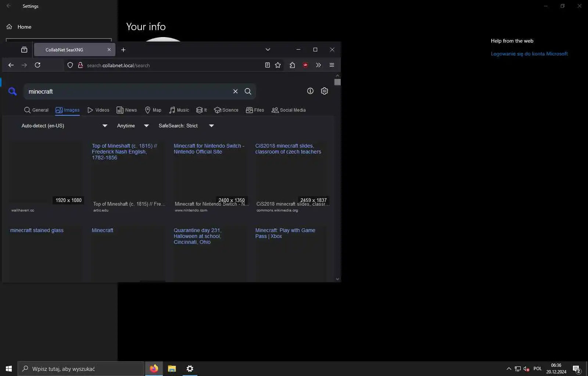Open minecraft stained glass result
This screenshot has height=376, width=588.
37,230
